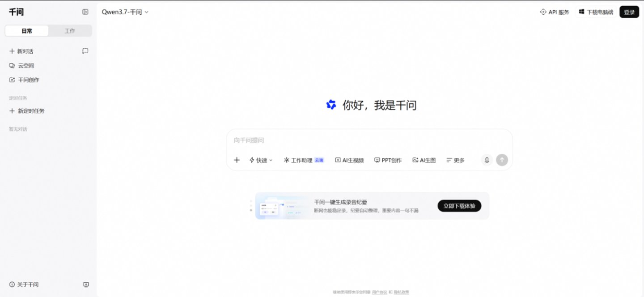Screen dimensions: 644x297
Task: Click the microphone voice input icon
Action: point(487,160)
